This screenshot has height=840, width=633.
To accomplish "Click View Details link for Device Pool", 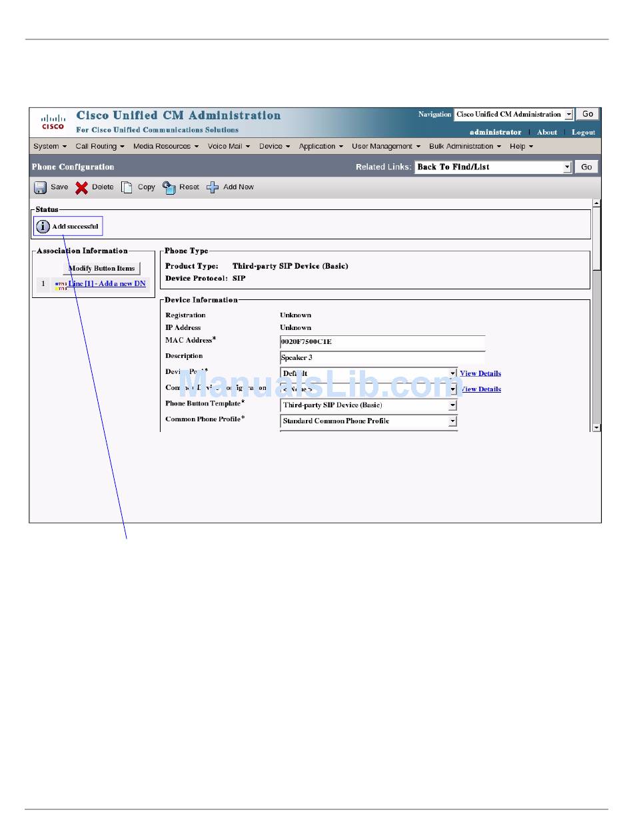I will (480, 373).
